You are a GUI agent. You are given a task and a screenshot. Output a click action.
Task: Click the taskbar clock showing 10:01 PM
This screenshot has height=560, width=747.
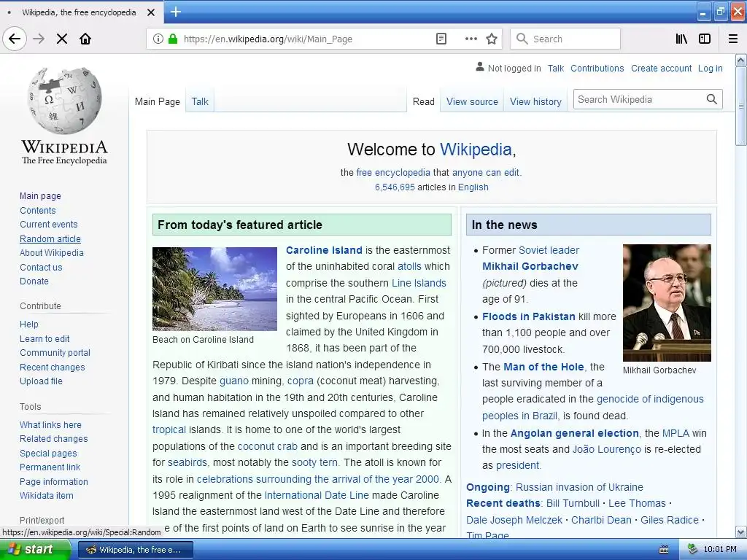click(x=720, y=550)
